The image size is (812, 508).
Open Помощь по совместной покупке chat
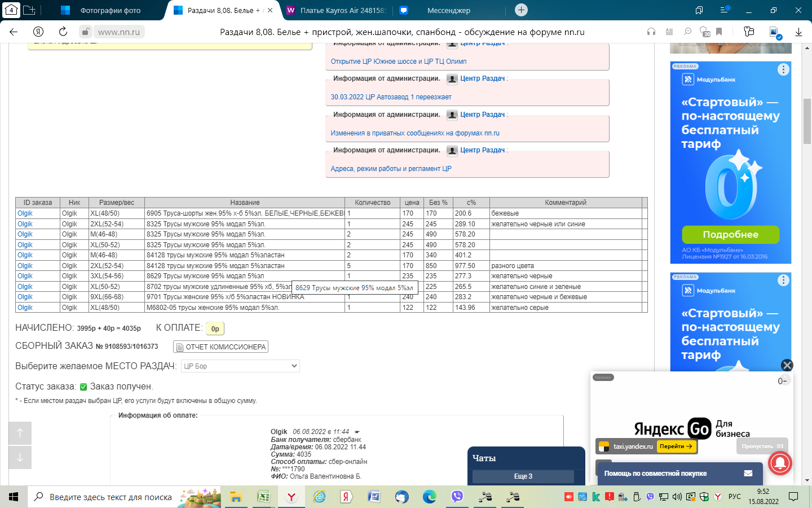coord(679,474)
